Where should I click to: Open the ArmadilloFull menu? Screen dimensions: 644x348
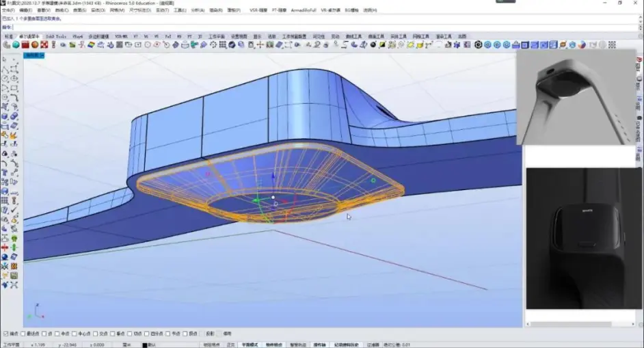(x=304, y=10)
